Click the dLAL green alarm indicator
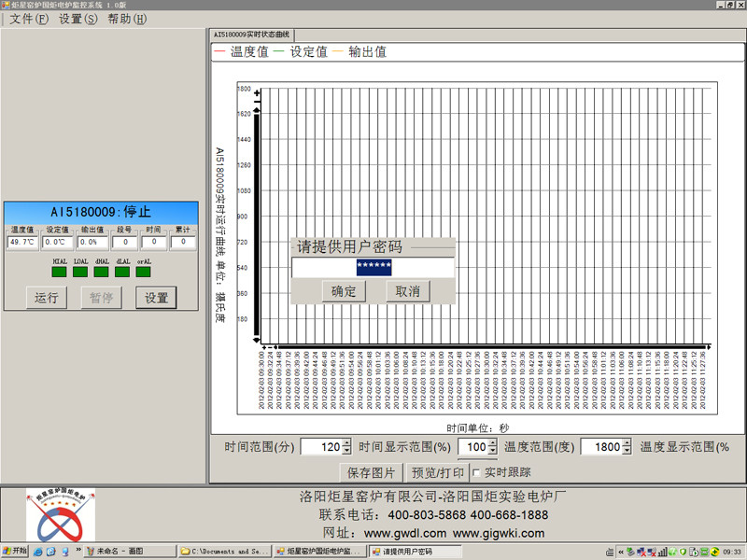The image size is (747, 560). (122, 273)
